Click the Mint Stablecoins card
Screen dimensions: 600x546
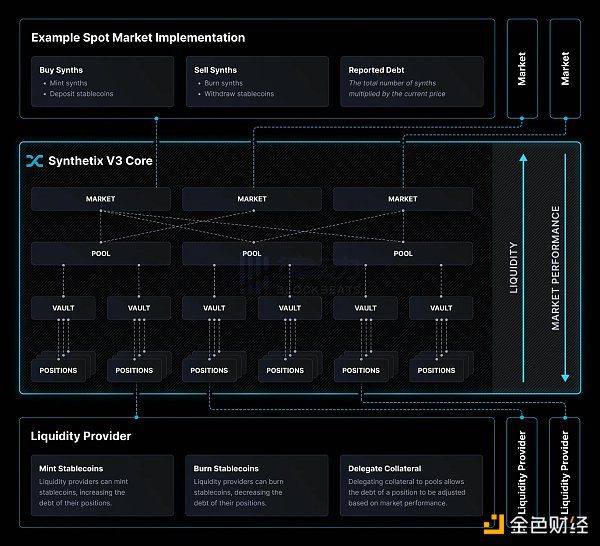102,485
